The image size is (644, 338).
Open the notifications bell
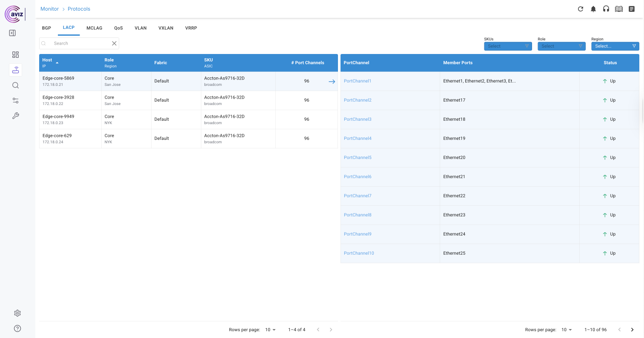[593, 9]
